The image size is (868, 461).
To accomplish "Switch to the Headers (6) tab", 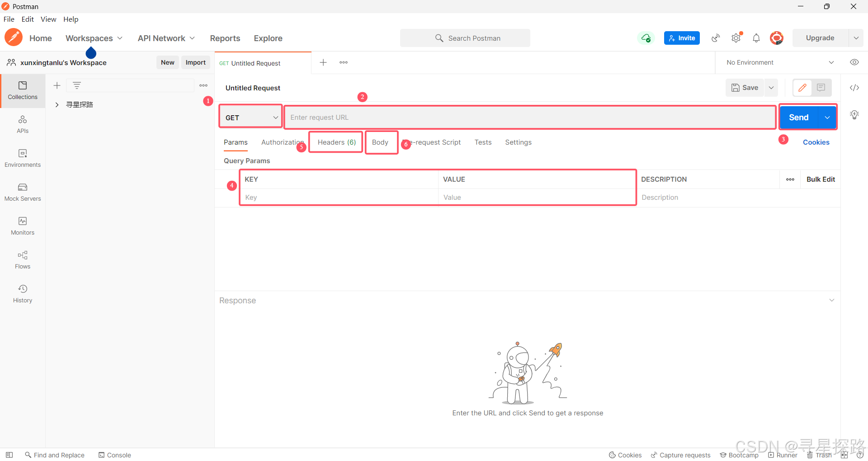I will 336,142.
